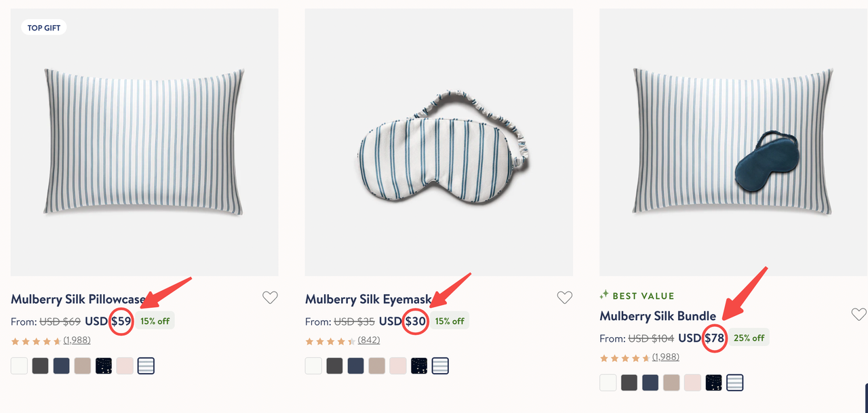
Task: Choose the blush pink Bundle color swatch
Action: [x=692, y=382]
